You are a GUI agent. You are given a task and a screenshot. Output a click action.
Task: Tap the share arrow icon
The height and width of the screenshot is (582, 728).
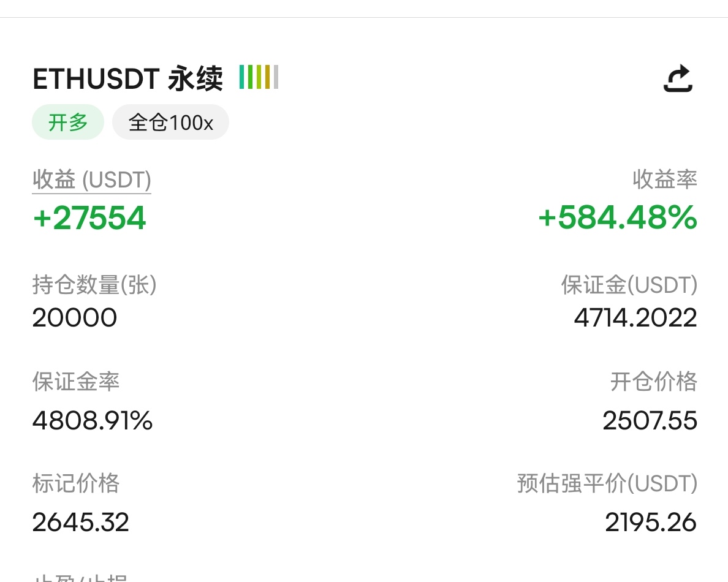678,78
